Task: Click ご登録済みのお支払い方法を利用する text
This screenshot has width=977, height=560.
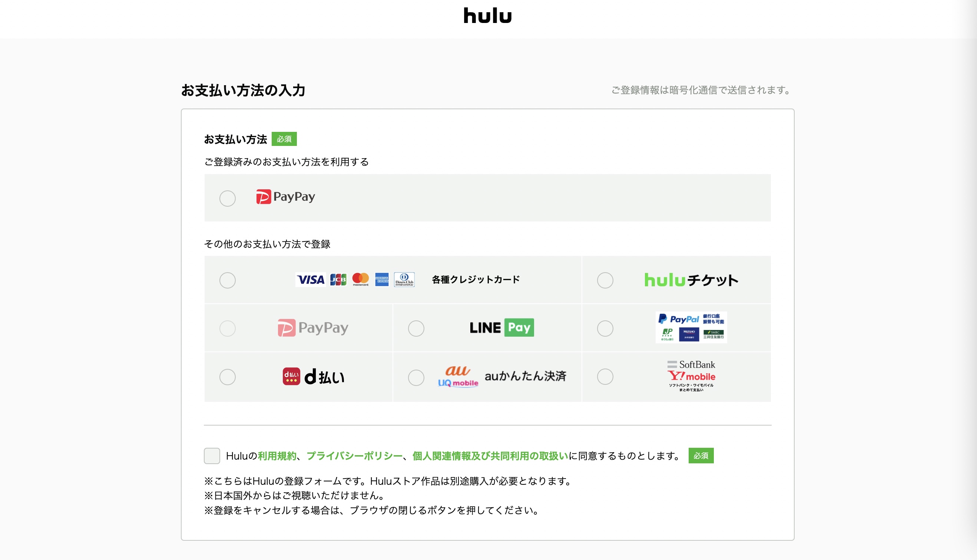Action: [286, 162]
